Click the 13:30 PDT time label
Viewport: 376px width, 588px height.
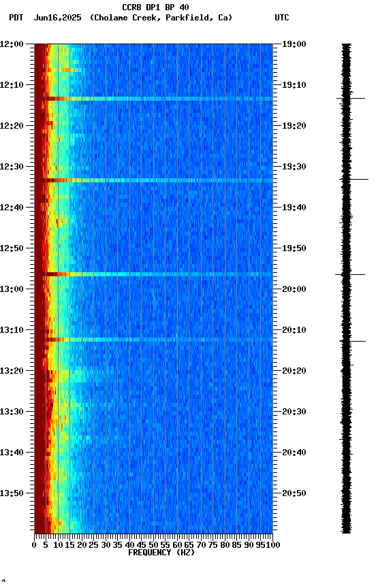click(x=12, y=412)
